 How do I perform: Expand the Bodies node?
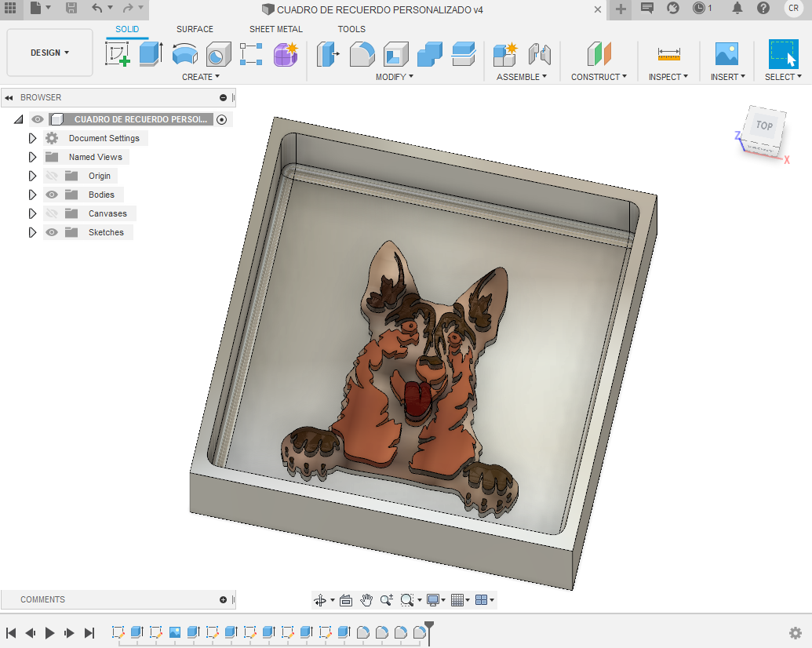(32, 195)
